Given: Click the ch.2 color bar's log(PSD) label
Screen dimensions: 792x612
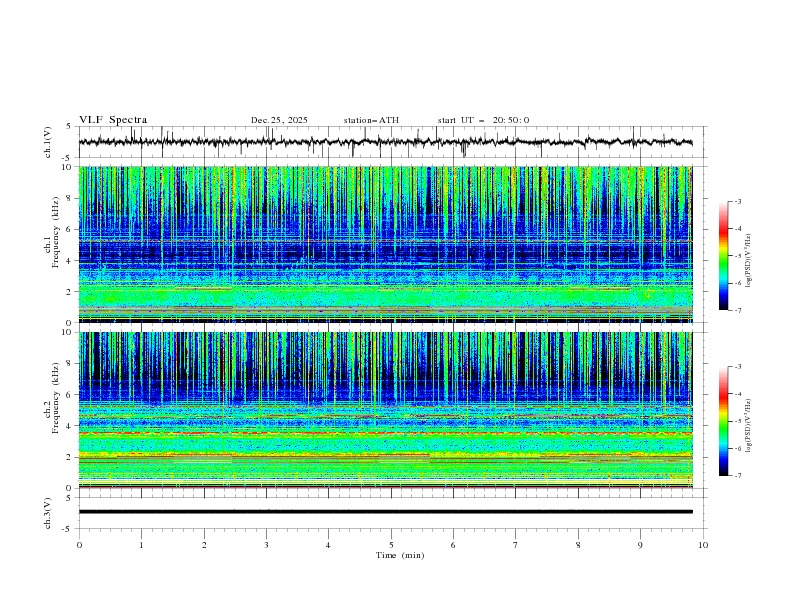Looking at the screenshot, I should (x=748, y=426).
